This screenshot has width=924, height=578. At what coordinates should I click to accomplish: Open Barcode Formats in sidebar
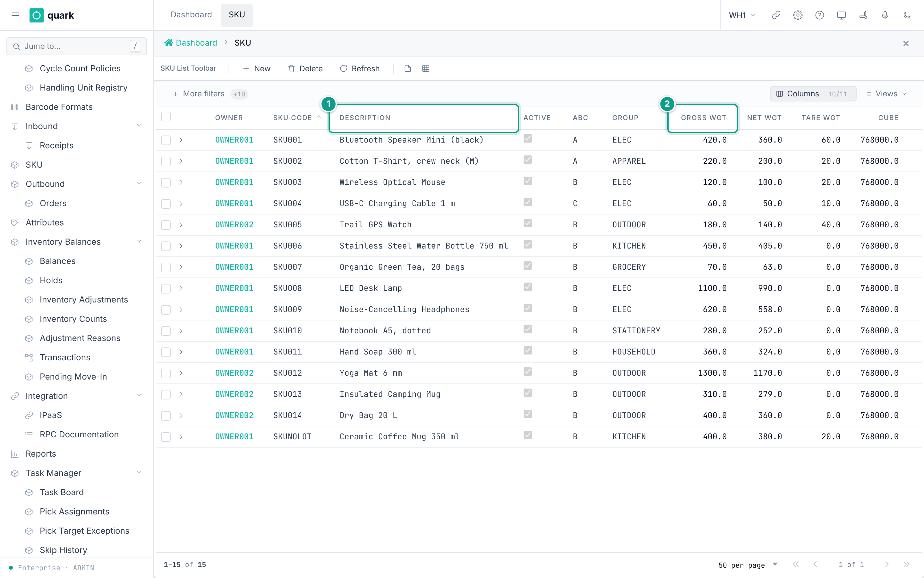click(x=59, y=107)
